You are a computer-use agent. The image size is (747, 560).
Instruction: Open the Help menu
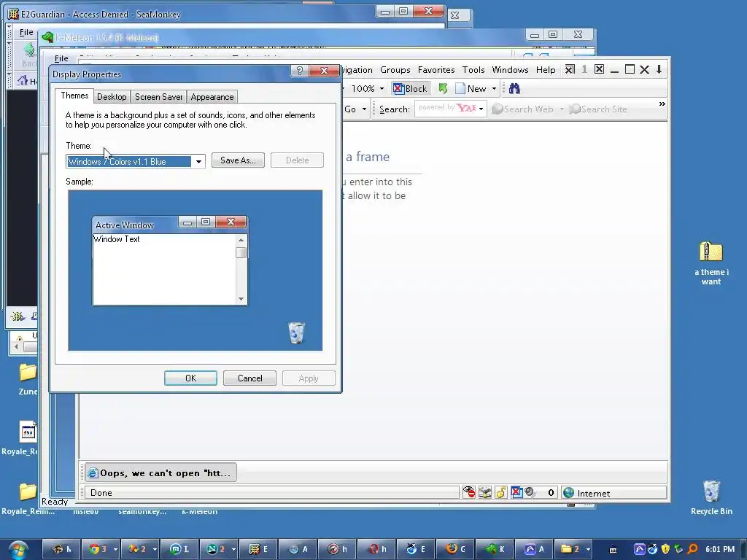[x=546, y=69]
